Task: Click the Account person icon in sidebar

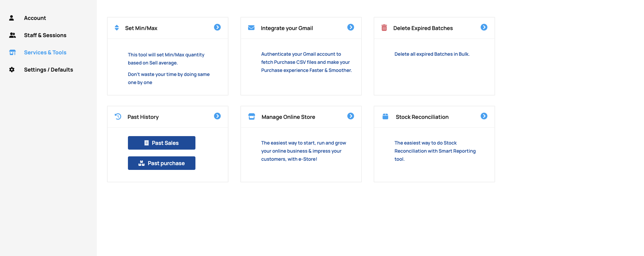Action: 11,18
